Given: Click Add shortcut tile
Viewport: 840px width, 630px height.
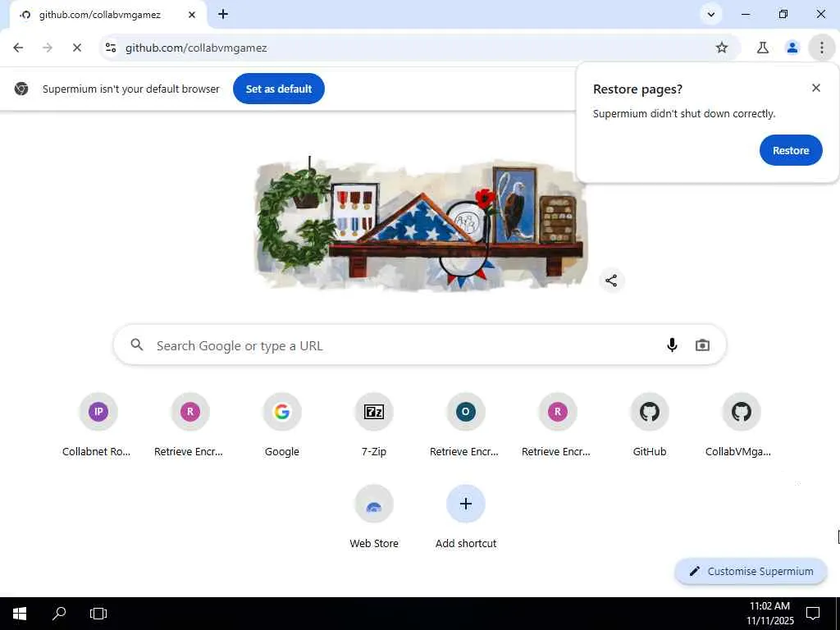Looking at the screenshot, I should coord(466,518).
